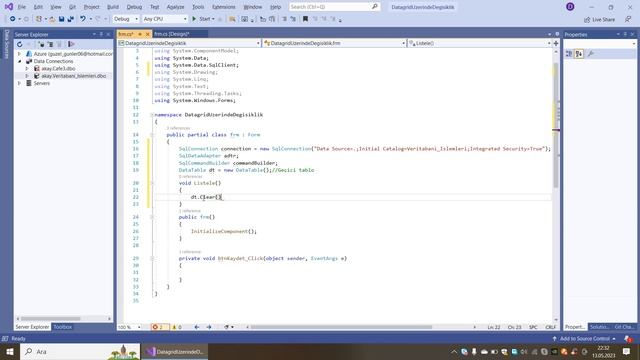Collapse the Data Connections node

coord(19,61)
